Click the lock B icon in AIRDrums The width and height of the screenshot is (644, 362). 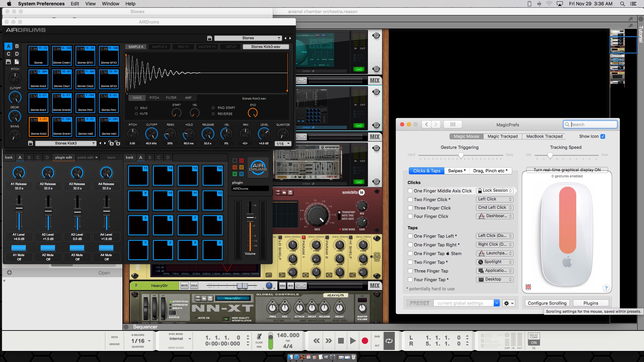[117, 143]
